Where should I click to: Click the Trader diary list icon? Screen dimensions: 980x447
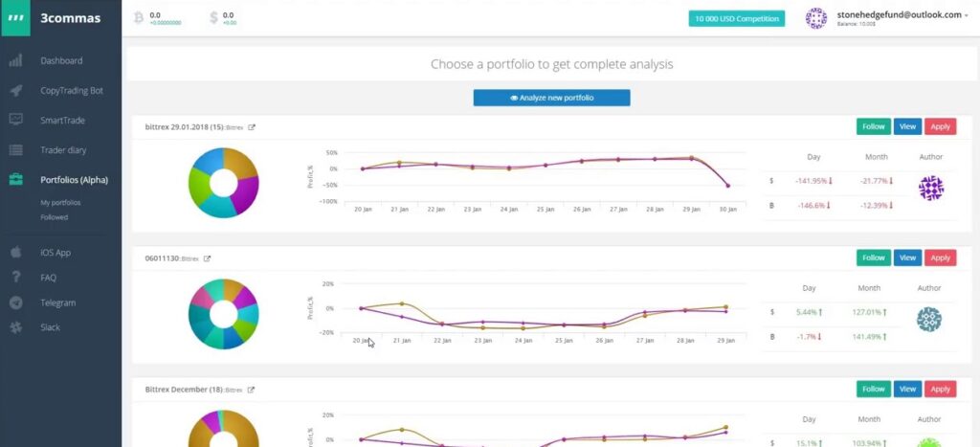pos(15,150)
